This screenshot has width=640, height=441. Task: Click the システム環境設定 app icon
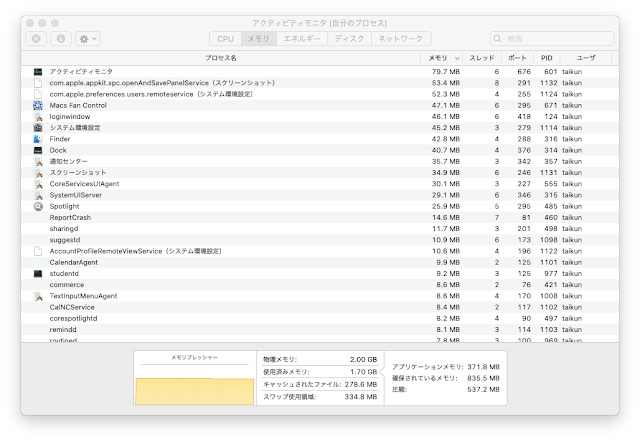(x=38, y=128)
